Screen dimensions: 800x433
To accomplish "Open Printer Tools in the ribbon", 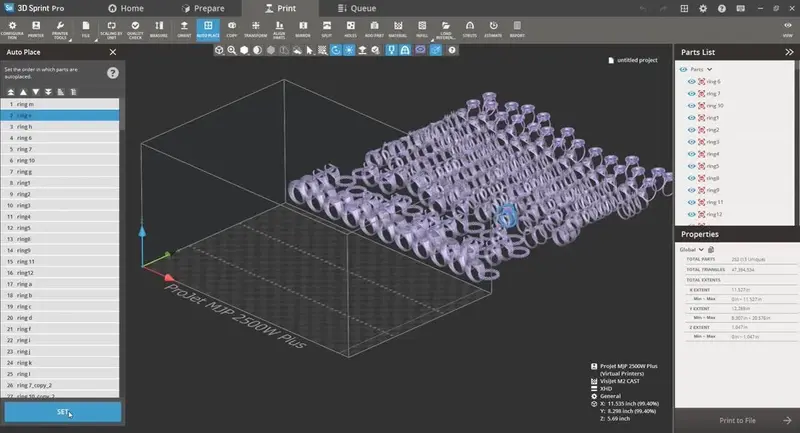I will 60,30.
